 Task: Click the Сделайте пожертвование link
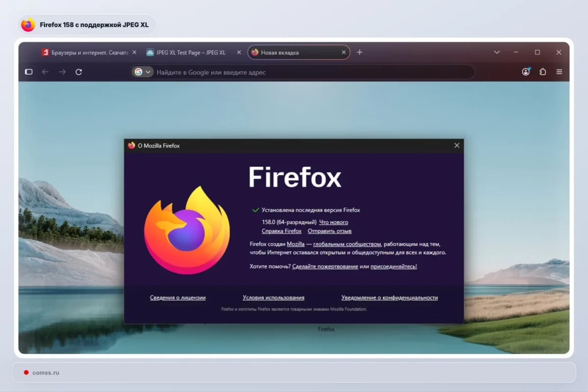[x=325, y=267]
